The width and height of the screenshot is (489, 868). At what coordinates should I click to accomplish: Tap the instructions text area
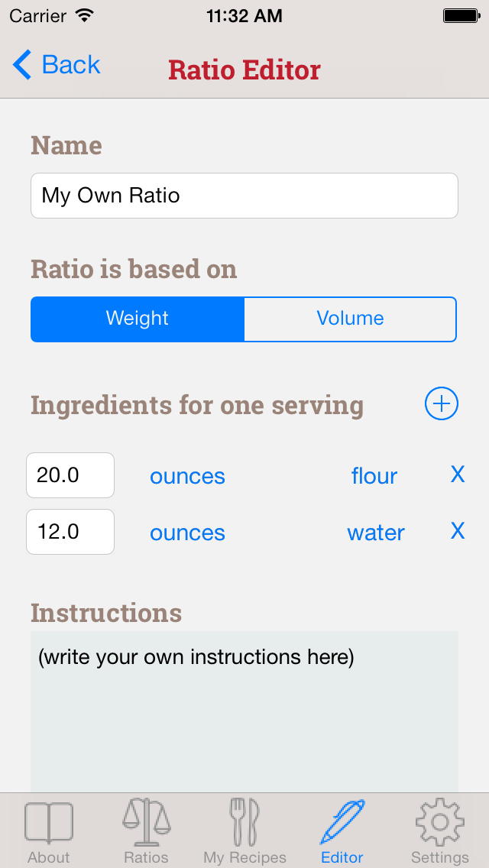tap(244, 711)
